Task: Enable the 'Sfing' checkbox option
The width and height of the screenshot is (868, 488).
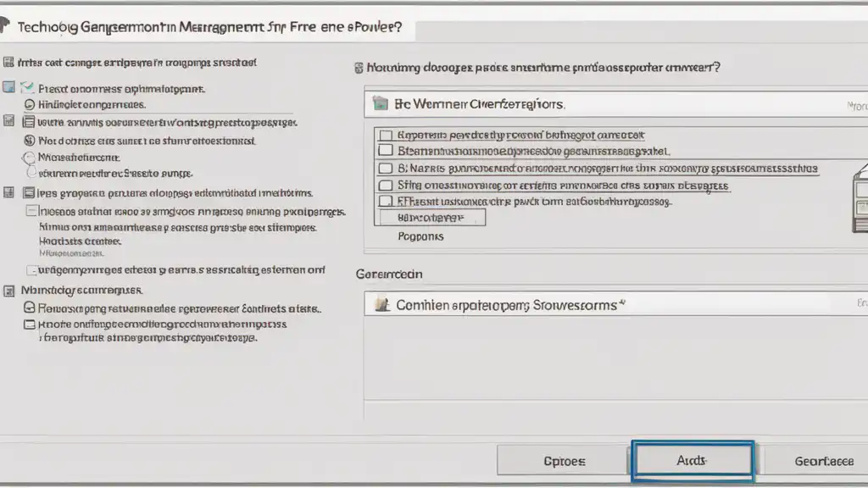Action: [385, 185]
